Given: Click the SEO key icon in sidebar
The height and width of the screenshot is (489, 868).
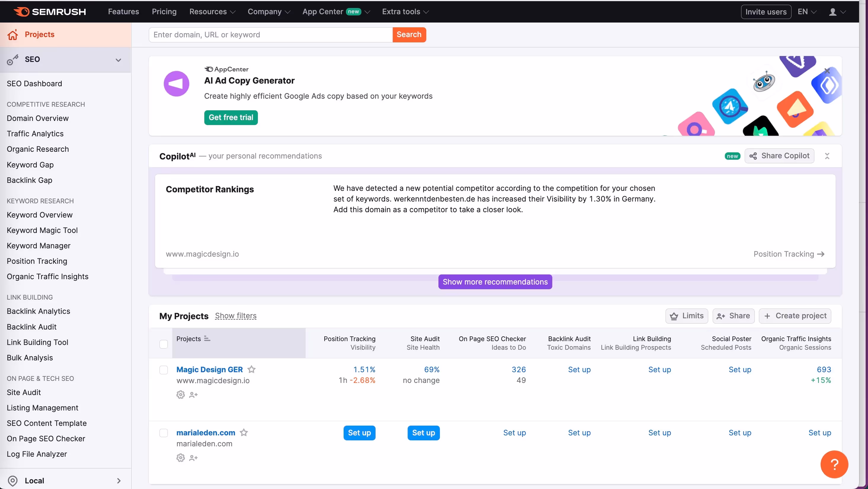Looking at the screenshot, I should tap(12, 60).
